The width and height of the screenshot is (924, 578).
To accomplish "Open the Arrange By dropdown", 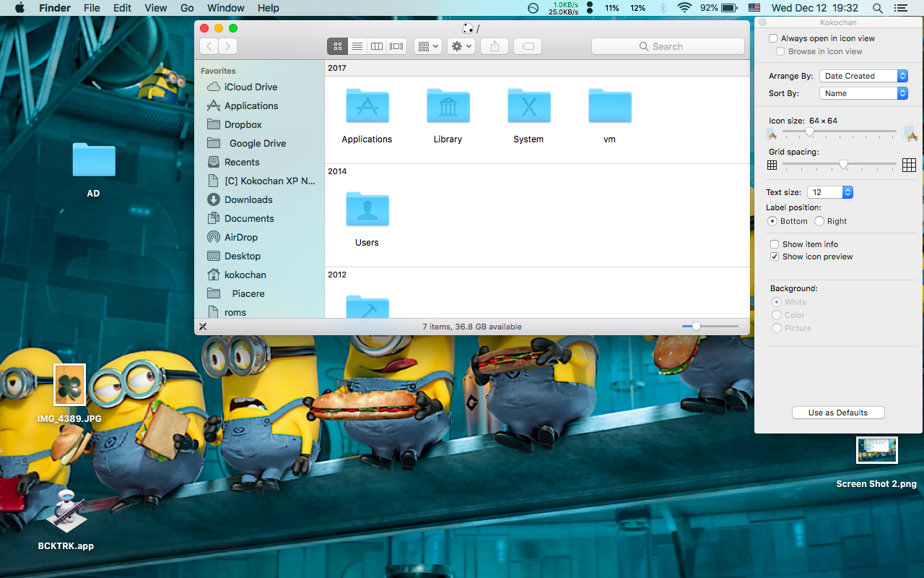I will 863,76.
